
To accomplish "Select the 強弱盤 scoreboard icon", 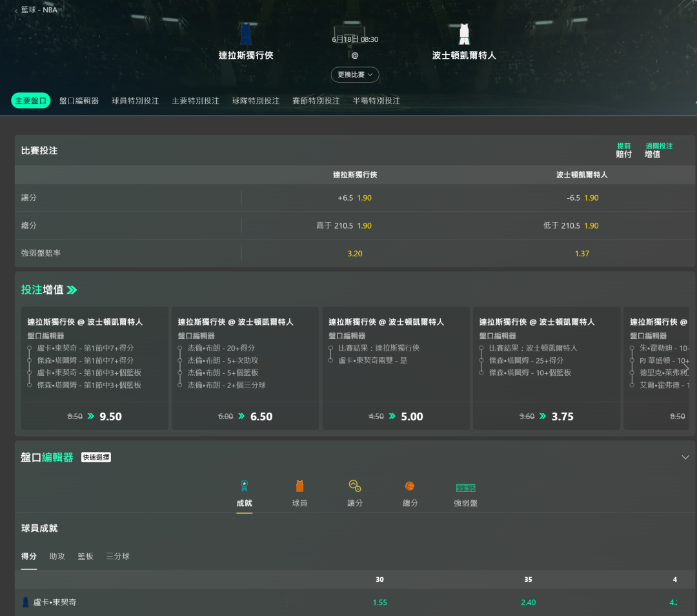I will [465, 488].
